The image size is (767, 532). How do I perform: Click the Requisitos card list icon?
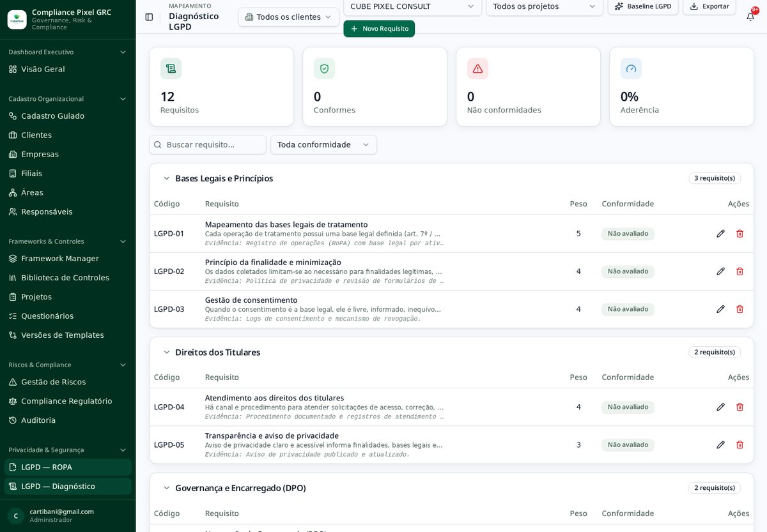point(171,68)
